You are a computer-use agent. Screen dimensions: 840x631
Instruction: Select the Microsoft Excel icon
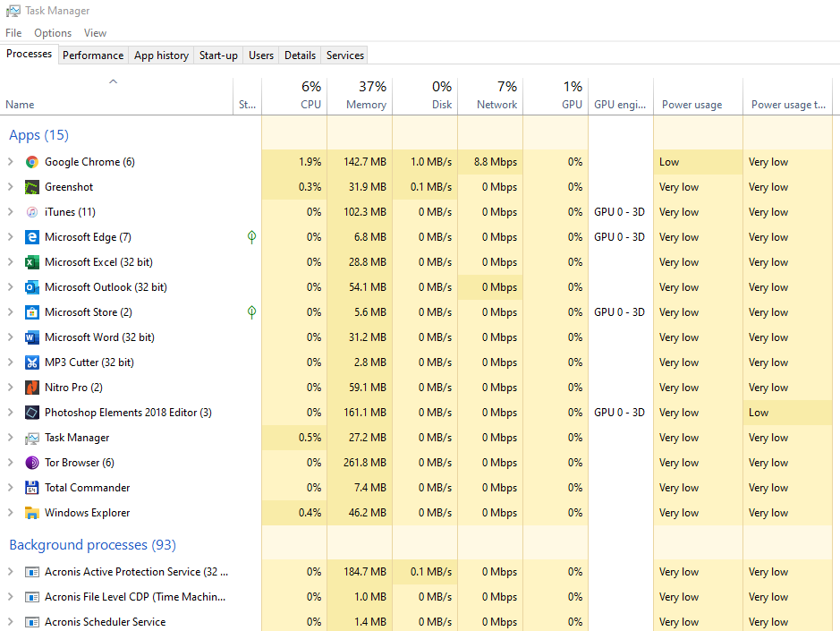(32, 262)
